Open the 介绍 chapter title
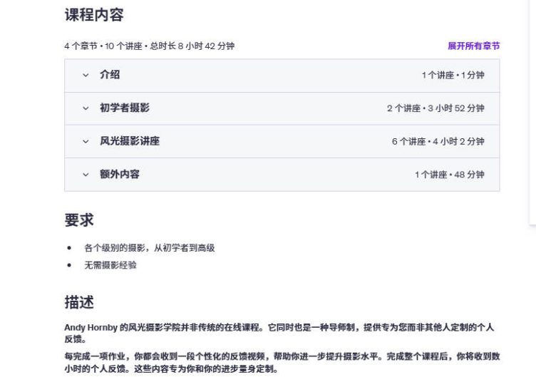 pyautogui.click(x=110, y=75)
